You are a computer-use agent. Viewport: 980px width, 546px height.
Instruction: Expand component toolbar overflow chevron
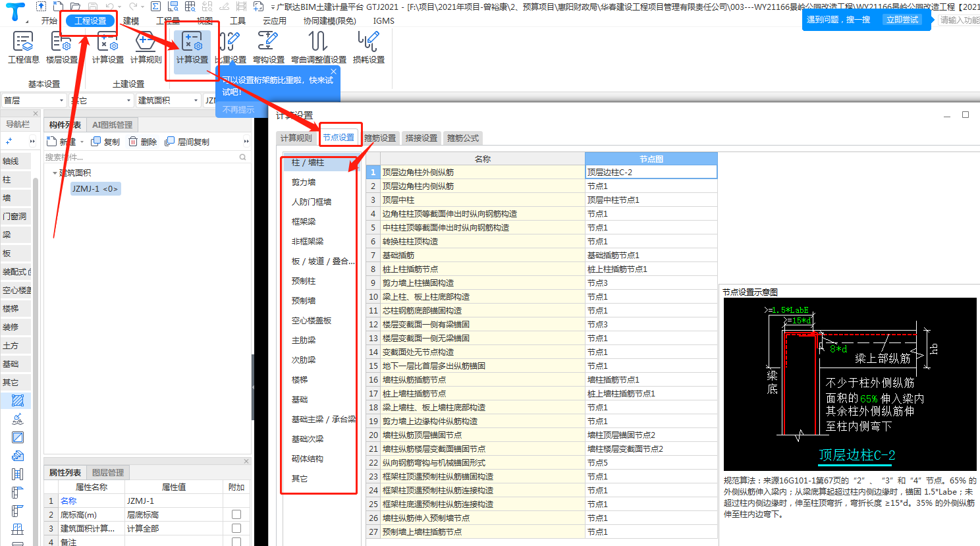tap(246, 142)
